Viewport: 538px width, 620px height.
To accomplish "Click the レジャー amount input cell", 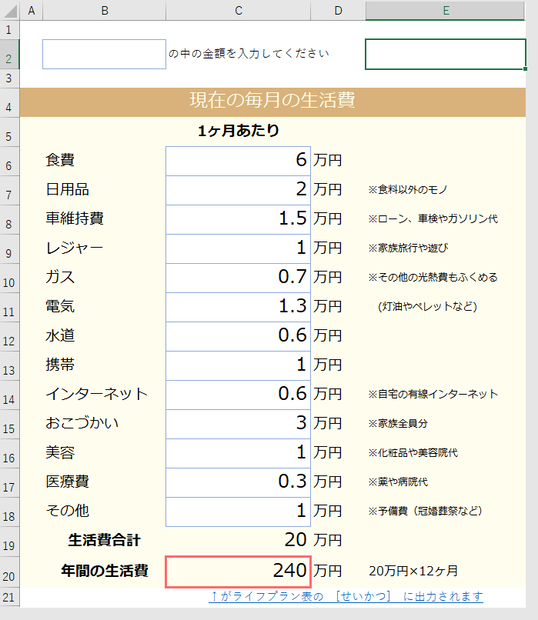I will pyautogui.click(x=238, y=248).
